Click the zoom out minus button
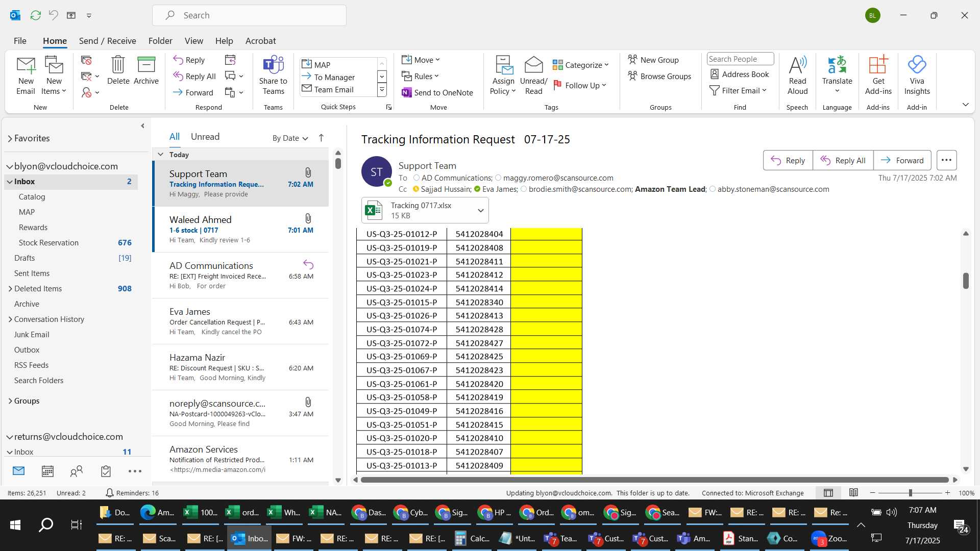 click(x=872, y=493)
